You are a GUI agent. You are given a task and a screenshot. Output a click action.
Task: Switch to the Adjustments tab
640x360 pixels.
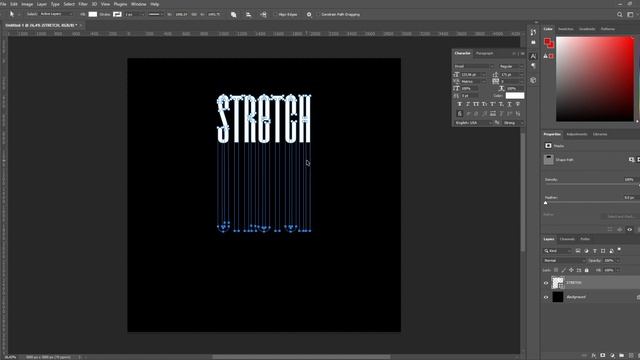[x=577, y=134]
